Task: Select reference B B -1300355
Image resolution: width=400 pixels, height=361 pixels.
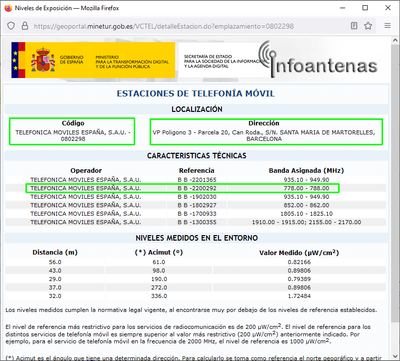Action: coord(197,222)
